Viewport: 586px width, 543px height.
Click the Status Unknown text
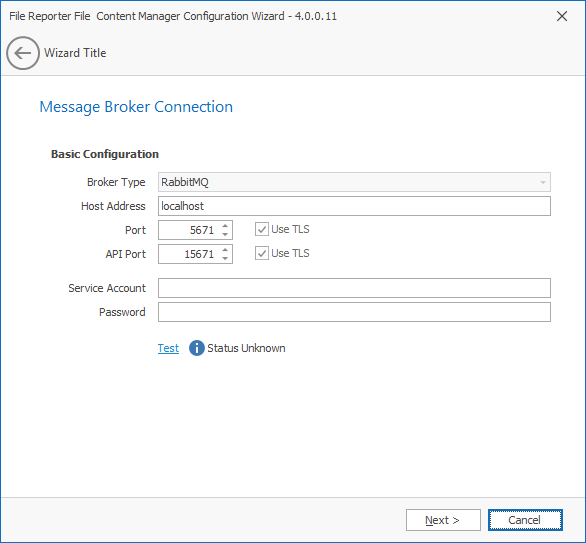246,348
